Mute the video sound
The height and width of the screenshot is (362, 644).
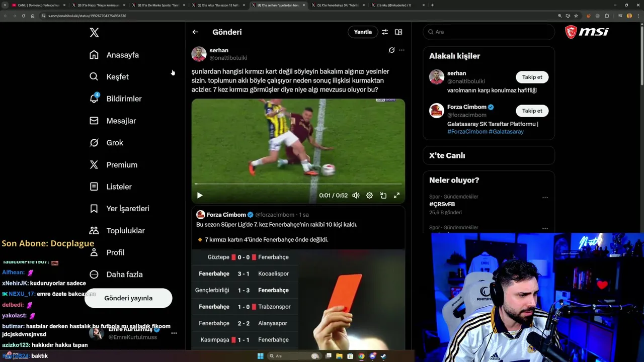[356, 196]
